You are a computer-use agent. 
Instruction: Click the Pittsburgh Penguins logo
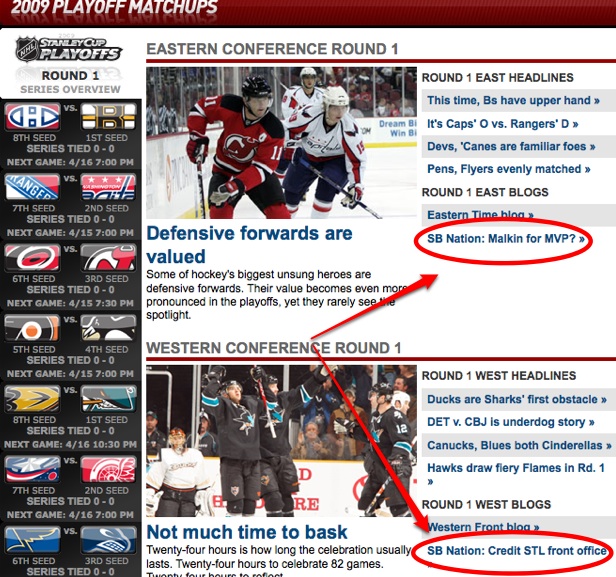108,328
